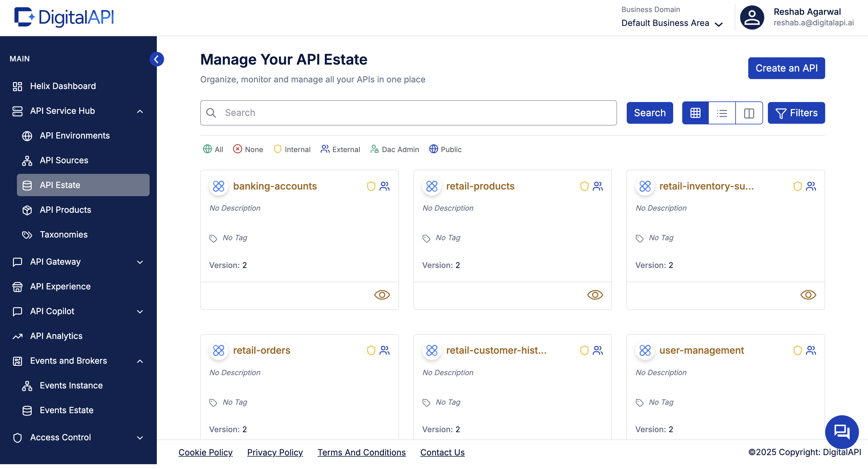Open the chat support bubble
The height and width of the screenshot is (469, 868).
point(841,432)
